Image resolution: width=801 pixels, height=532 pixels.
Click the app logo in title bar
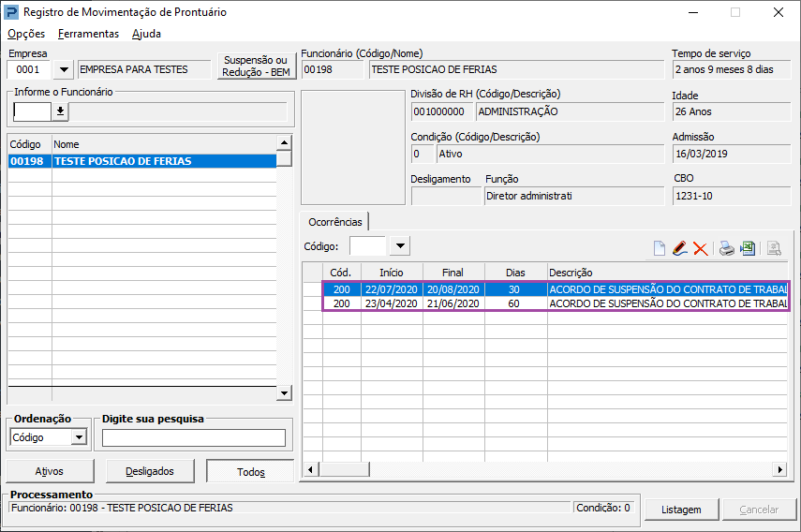click(10, 12)
